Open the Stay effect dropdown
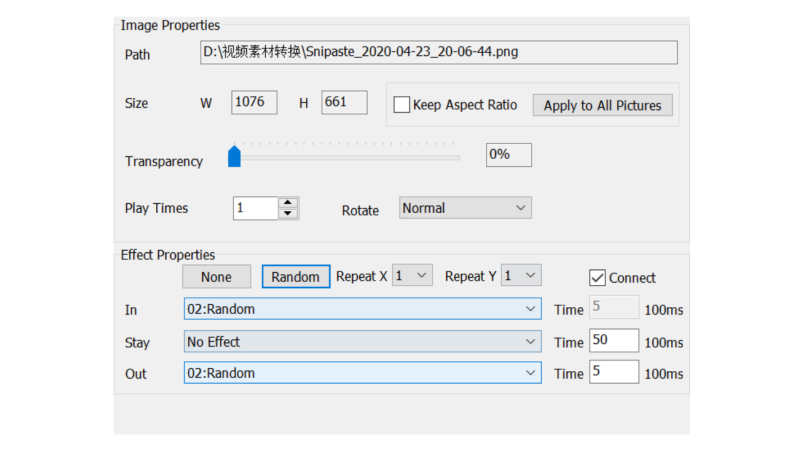The height and width of the screenshot is (450, 800). [x=363, y=341]
